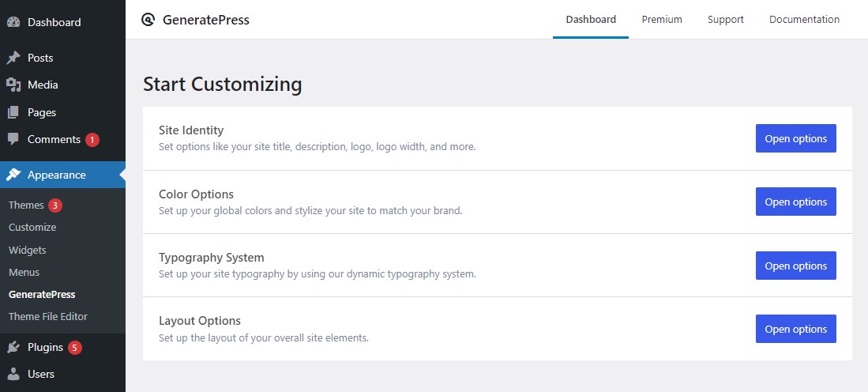
Task: Click the Media library icon
Action: point(13,85)
